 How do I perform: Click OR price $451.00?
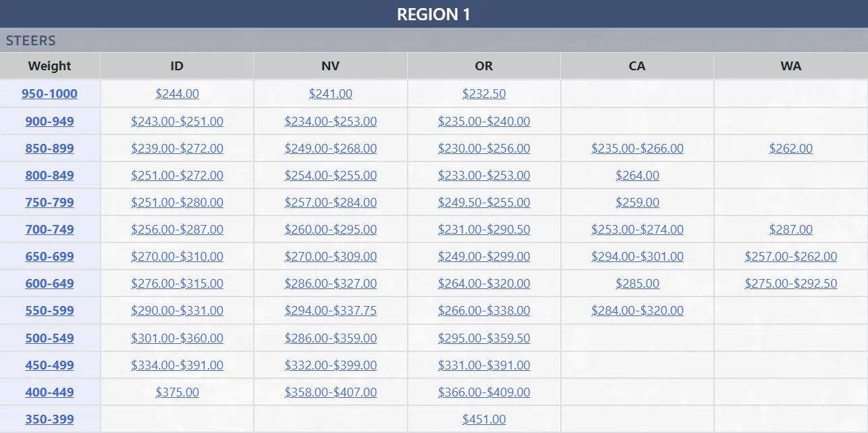pos(483,419)
